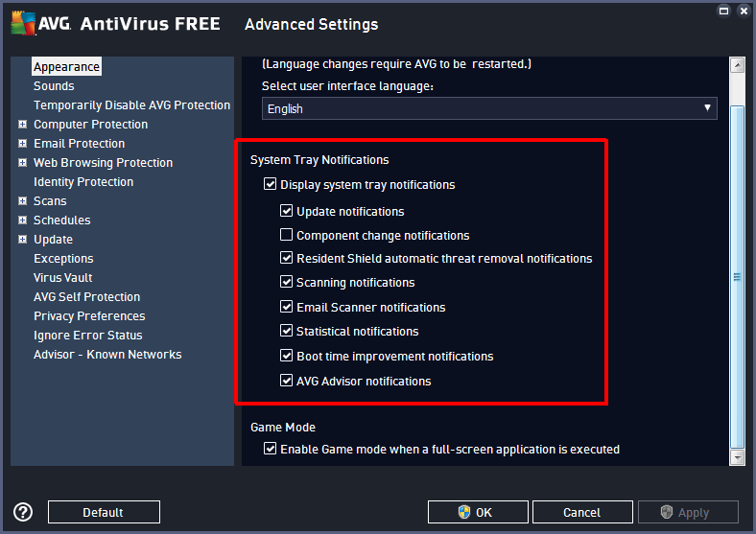Open the help question mark icon
The width and height of the screenshot is (756, 534).
23,512
